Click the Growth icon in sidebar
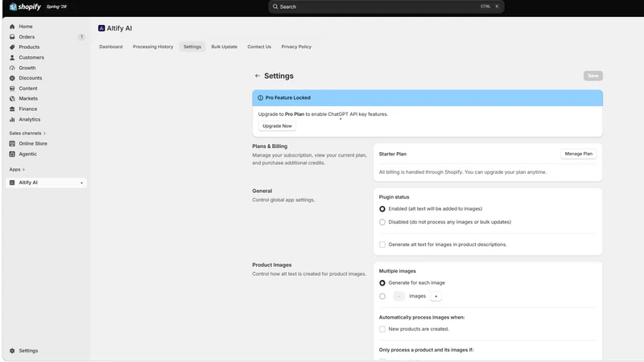Screen dimensions: 644x362 12,68
